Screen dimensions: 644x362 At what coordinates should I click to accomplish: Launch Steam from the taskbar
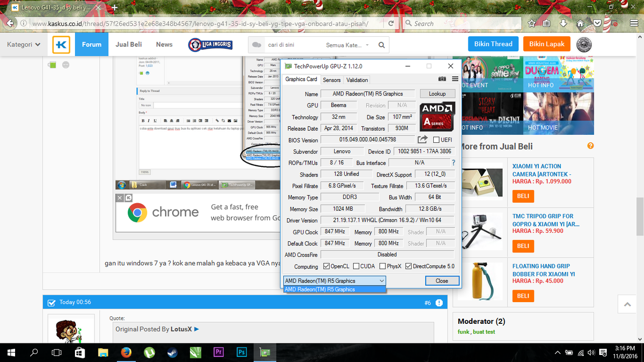pos(172,352)
